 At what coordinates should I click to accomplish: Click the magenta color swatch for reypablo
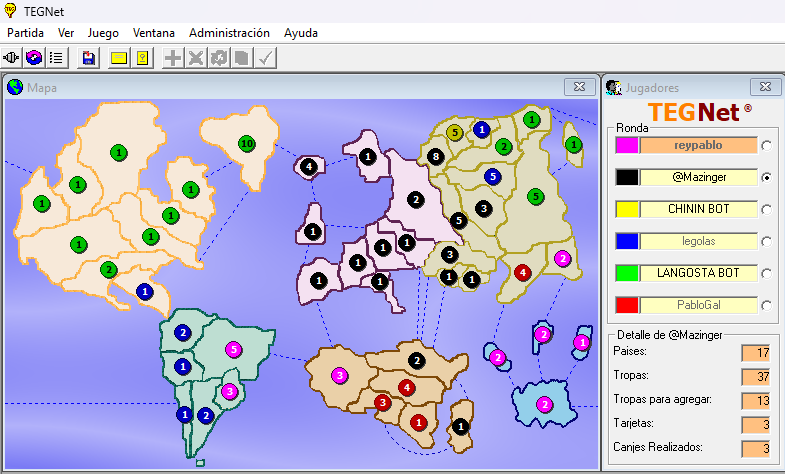pos(627,146)
